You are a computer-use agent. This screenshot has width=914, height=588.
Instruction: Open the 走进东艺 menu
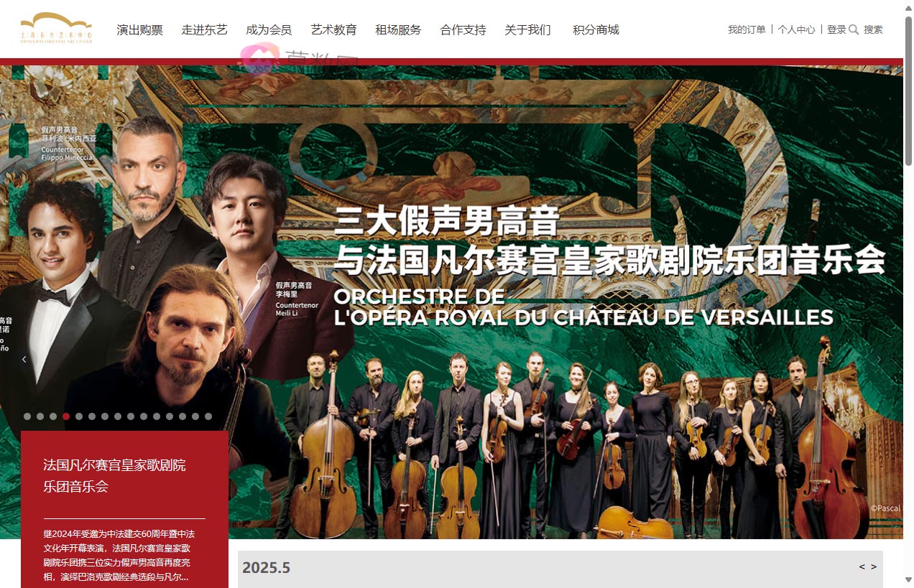(205, 30)
